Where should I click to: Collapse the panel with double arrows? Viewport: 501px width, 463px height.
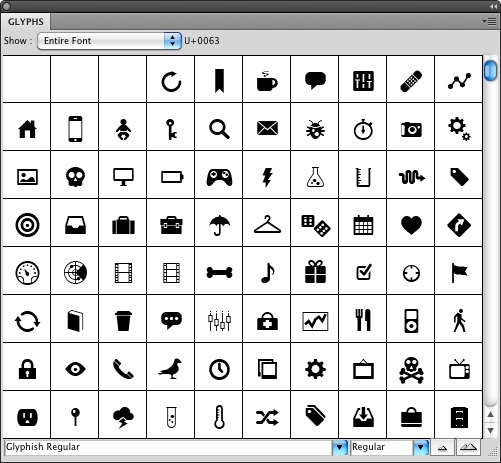493,6
